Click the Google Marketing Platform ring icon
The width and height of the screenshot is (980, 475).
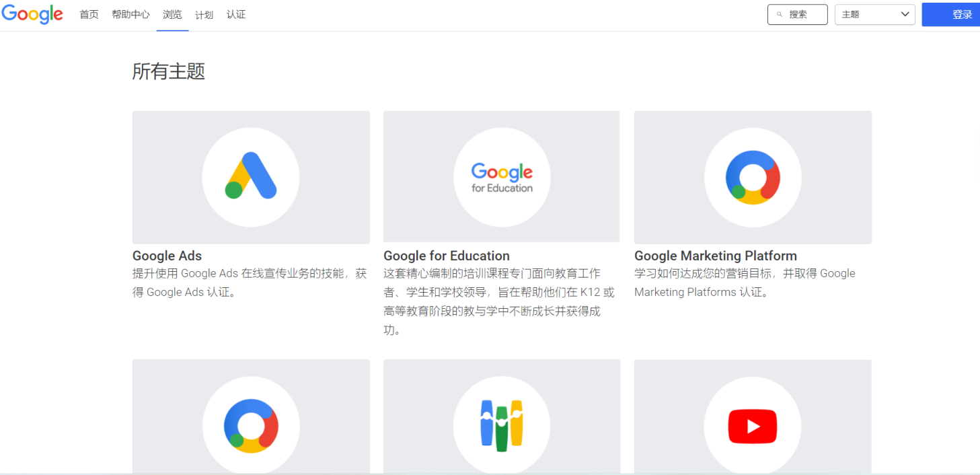coord(752,176)
